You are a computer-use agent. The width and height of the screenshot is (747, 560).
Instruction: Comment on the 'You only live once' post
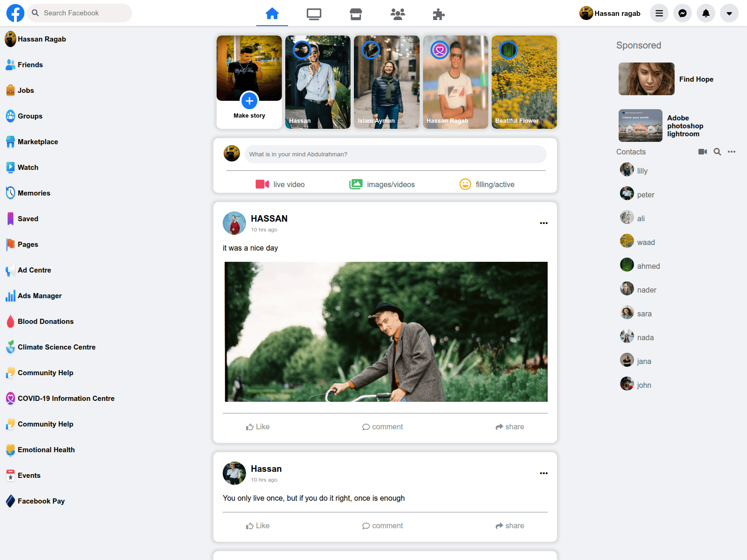[382, 526]
